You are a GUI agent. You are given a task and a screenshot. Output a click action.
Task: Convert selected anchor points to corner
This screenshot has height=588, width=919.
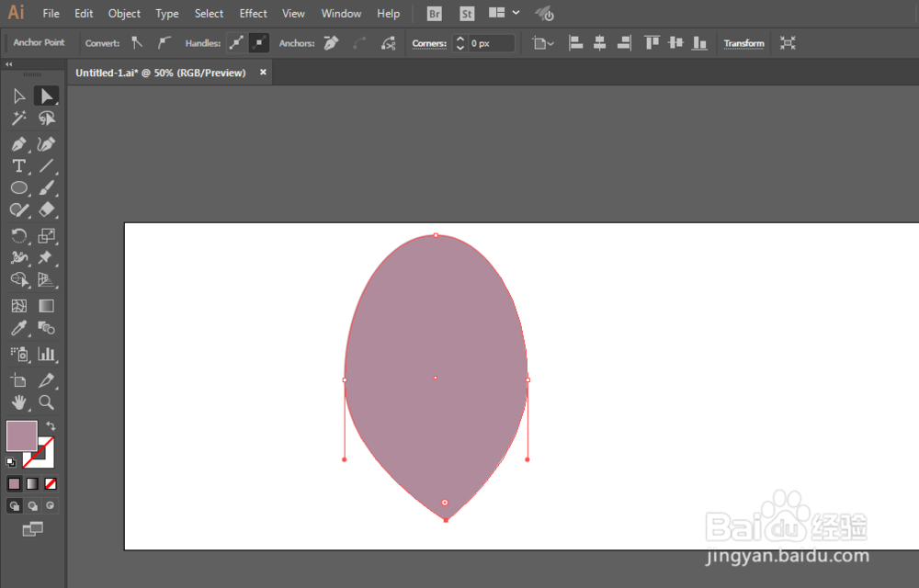click(x=137, y=43)
